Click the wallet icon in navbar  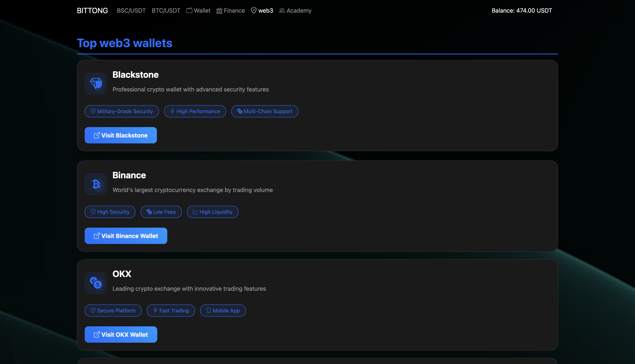(x=189, y=11)
